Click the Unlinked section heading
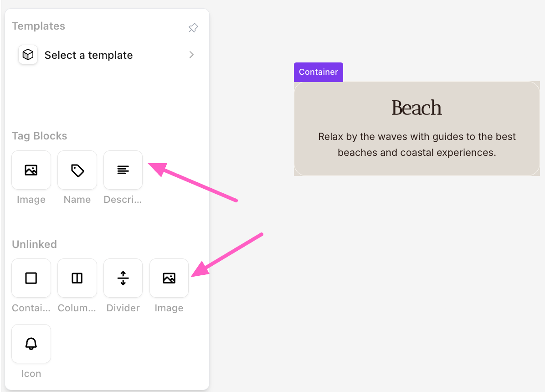Screen dimensions: 545x392 pos(34,244)
